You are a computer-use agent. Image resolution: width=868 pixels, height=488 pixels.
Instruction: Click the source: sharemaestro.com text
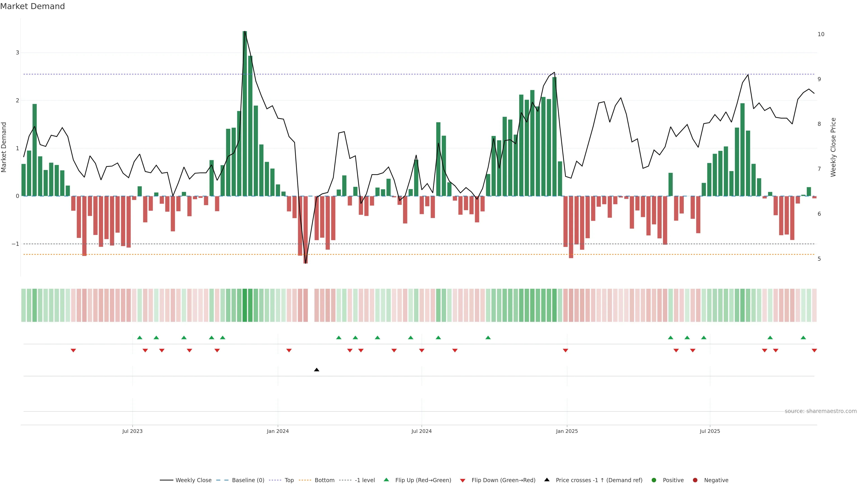tap(821, 411)
